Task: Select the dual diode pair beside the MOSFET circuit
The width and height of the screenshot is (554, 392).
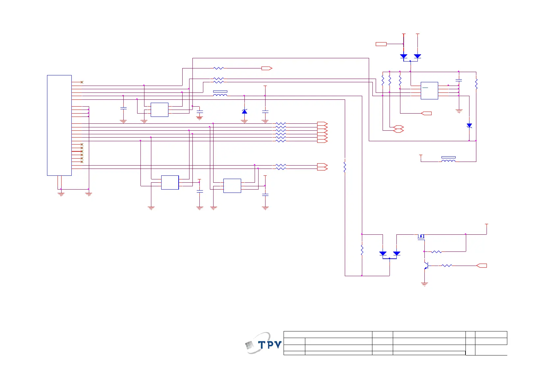Action: coord(390,254)
